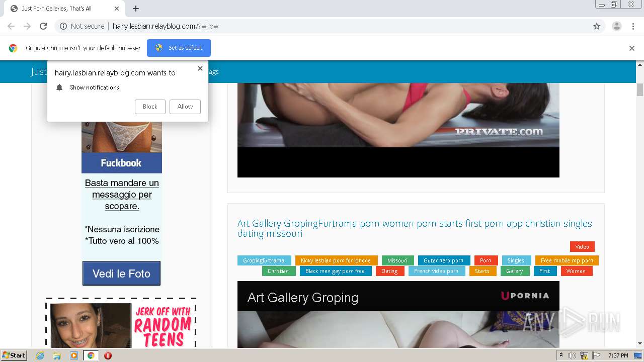Select the Chrome taskbar icon
Viewport: 644px width, 362px height.
(x=91, y=355)
